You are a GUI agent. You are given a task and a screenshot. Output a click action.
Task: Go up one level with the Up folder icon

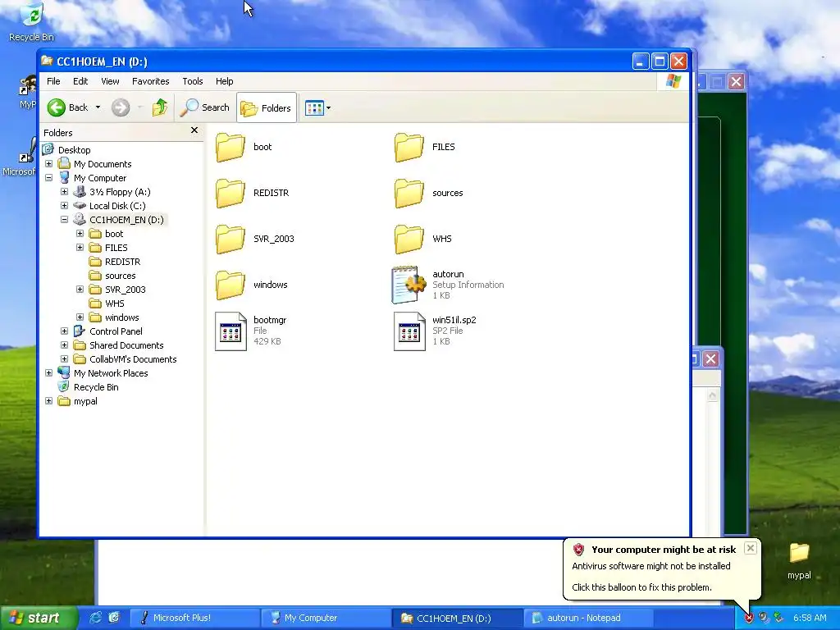(x=160, y=107)
